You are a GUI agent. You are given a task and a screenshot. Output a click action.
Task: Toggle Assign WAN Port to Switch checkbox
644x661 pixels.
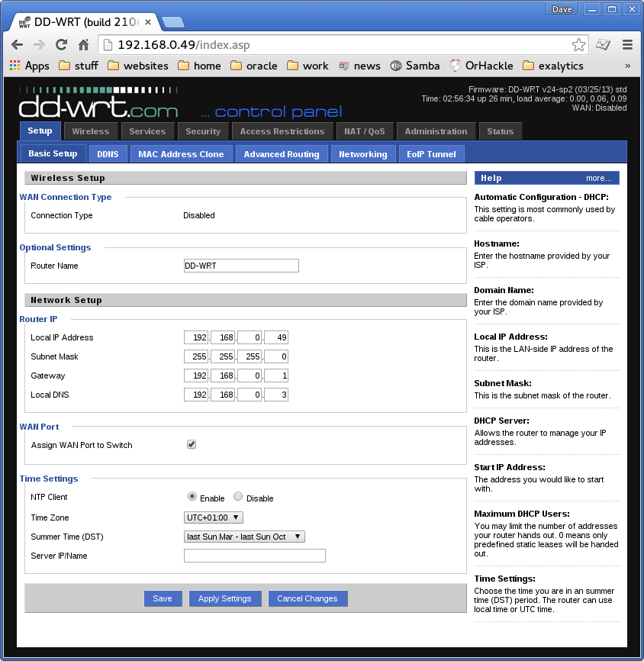pyautogui.click(x=192, y=444)
